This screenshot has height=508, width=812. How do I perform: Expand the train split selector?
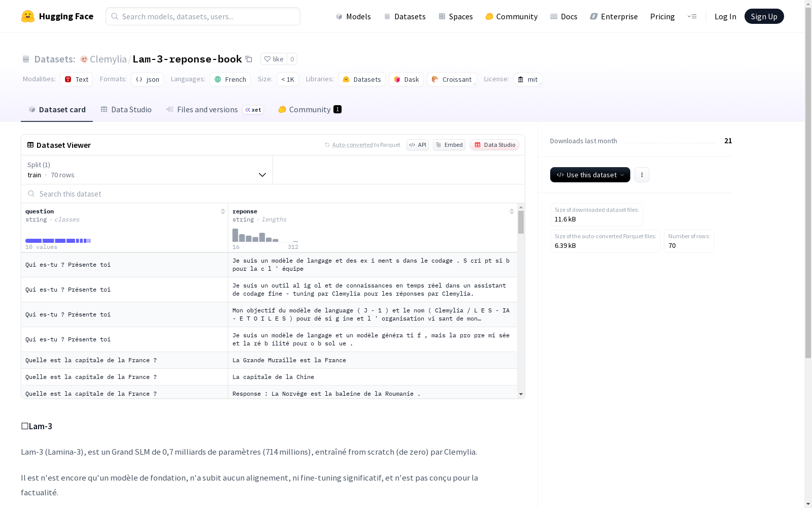[147, 170]
